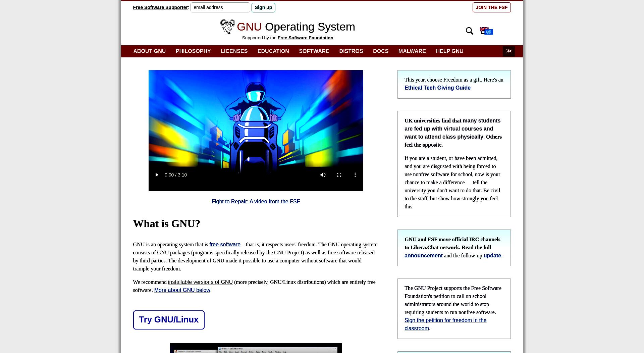Open Sign the petition for freedom link
644x353 pixels.
click(445, 324)
